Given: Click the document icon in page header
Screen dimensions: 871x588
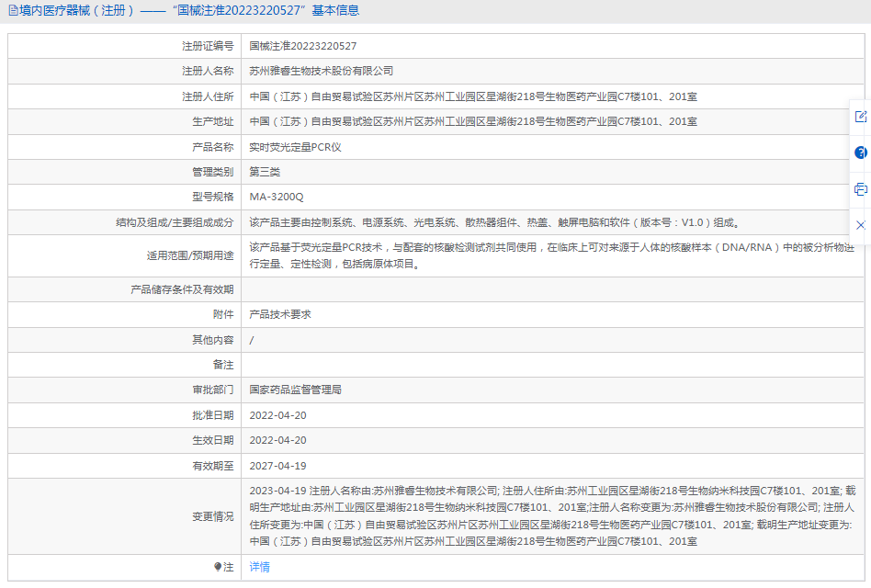Looking at the screenshot, I should [14, 10].
